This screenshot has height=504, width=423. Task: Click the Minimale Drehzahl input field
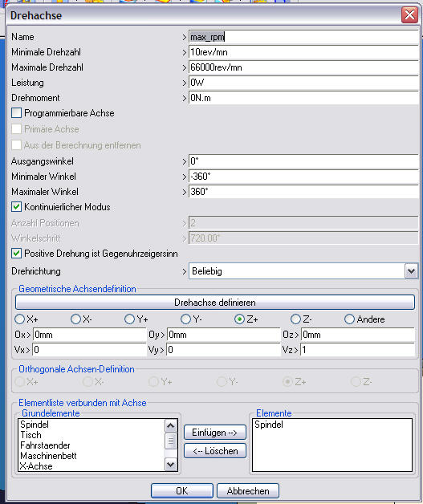(303, 52)
